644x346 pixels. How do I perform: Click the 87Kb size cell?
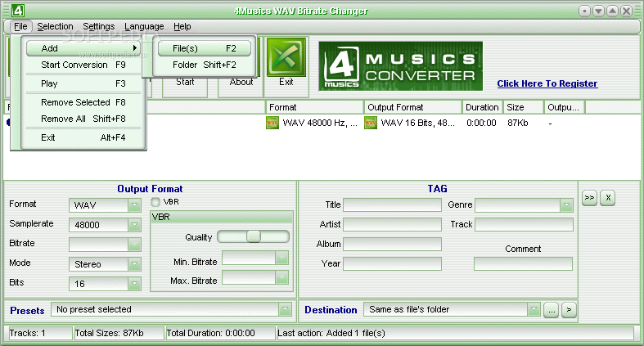(x=517, y=124)
